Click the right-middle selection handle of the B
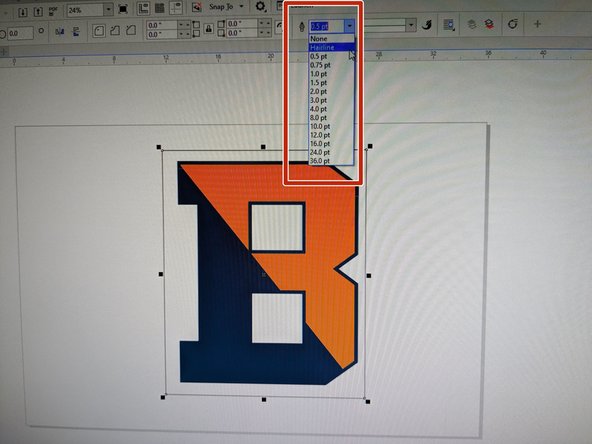 point(368,276)
